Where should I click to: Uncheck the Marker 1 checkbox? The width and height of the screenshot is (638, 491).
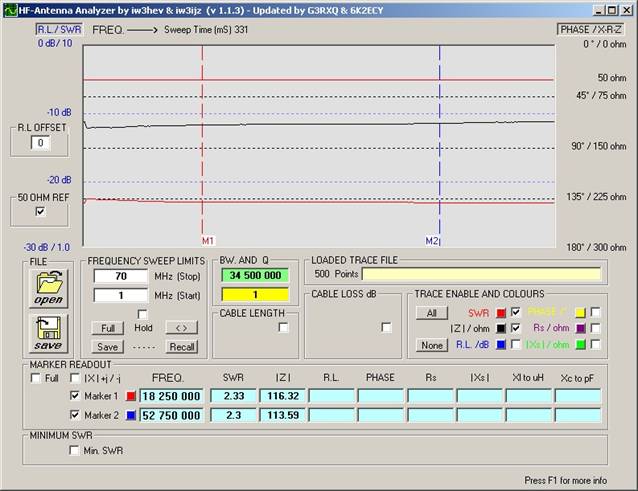tap(74, 397)
